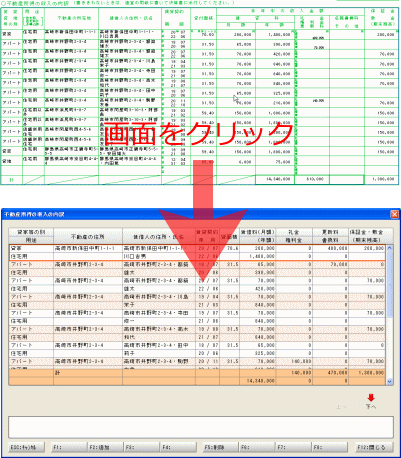This screenshot has width=401, height=458.
Task: Click the 川口吉男 tenant name cell
Action: click(159, 256)
